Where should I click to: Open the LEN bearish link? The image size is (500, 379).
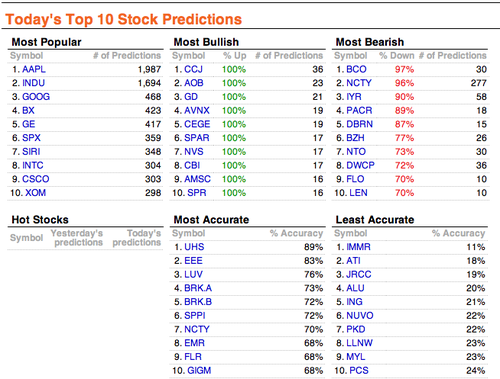point(358,193)
